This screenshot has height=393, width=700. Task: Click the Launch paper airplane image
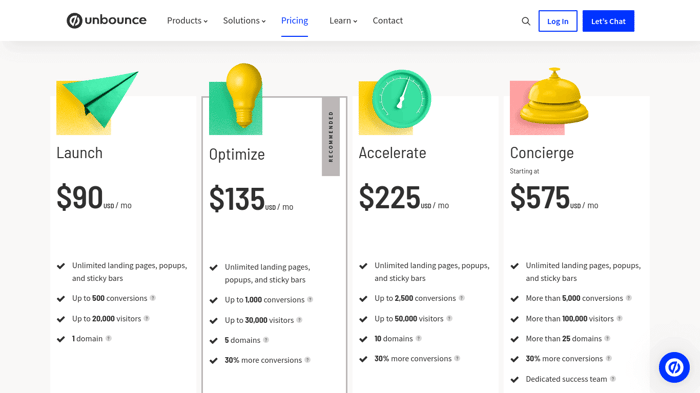[97, 102]
